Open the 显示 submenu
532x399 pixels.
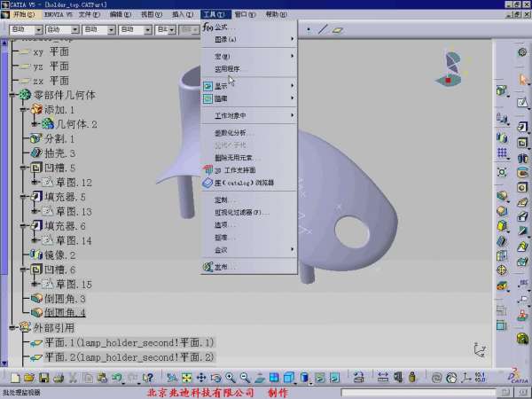(249, 86)
